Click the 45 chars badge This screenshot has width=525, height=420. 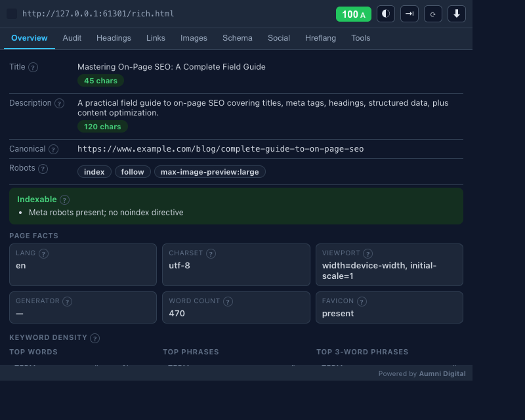pyautogui.click(x=101, y=81)
